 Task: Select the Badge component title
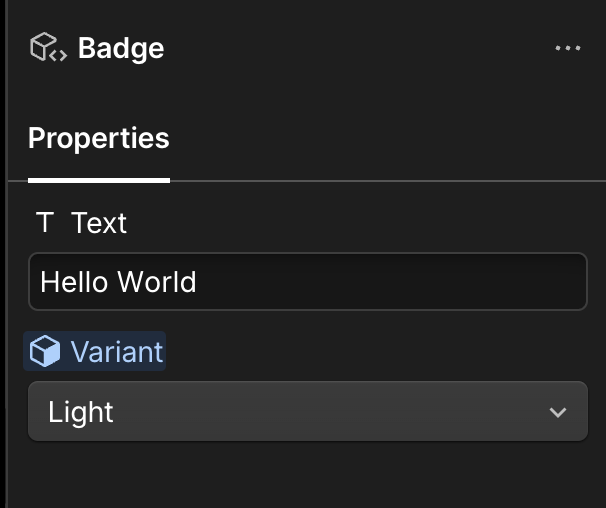121,48
